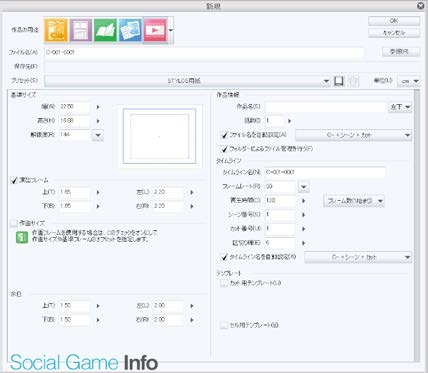The image size is (428, 373).
Task: Open the 余白 右 slider arrow
Action: 192,320
